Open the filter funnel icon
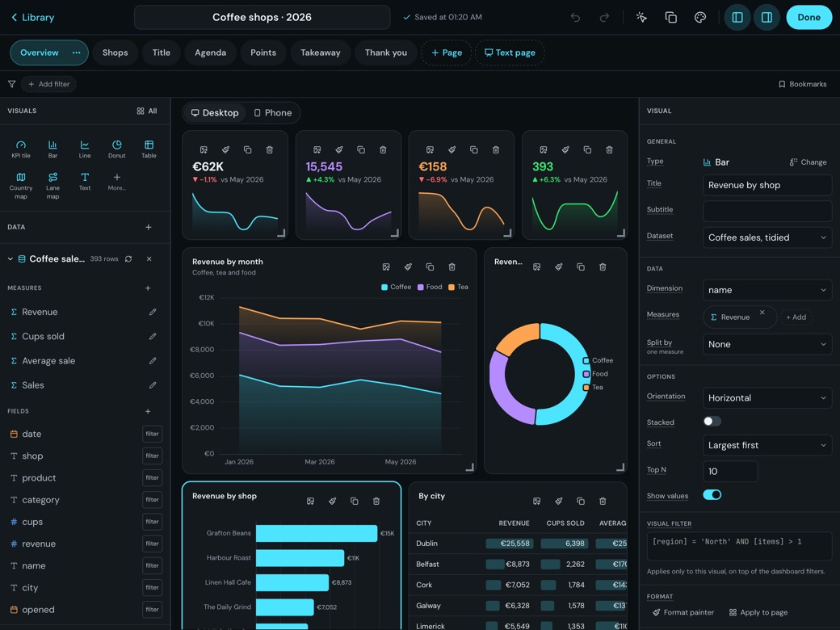The image size is (840, 630). 12,84
